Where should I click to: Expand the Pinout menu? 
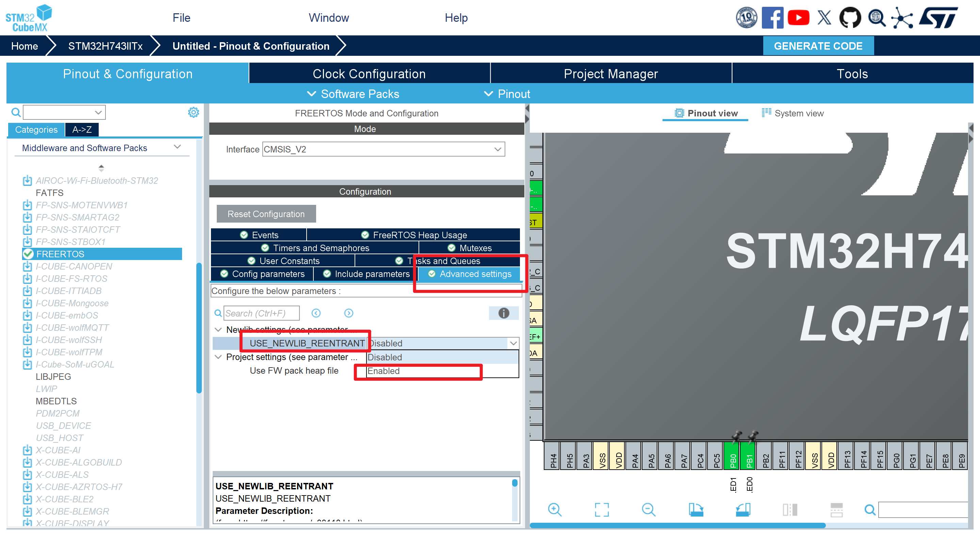(507, 94)
